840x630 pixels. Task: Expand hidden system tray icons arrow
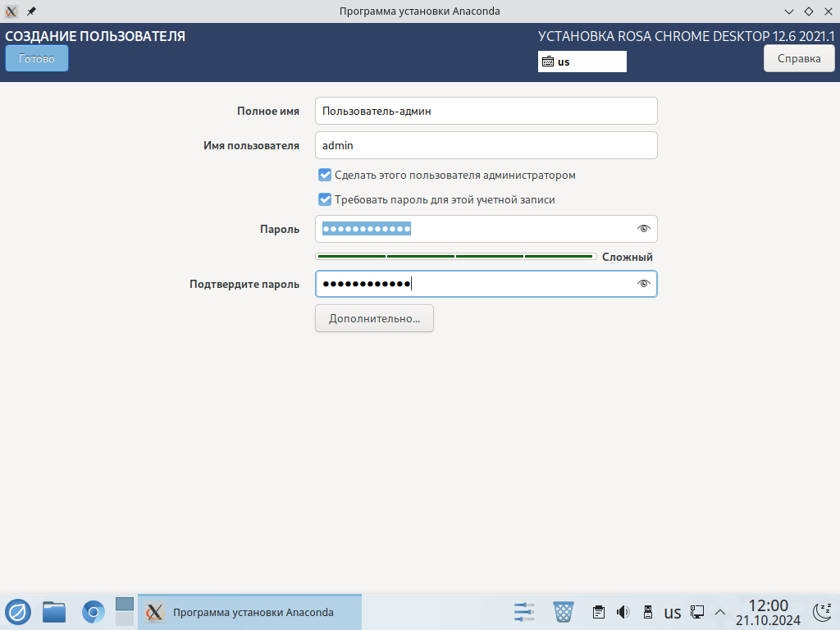(720, 612)
